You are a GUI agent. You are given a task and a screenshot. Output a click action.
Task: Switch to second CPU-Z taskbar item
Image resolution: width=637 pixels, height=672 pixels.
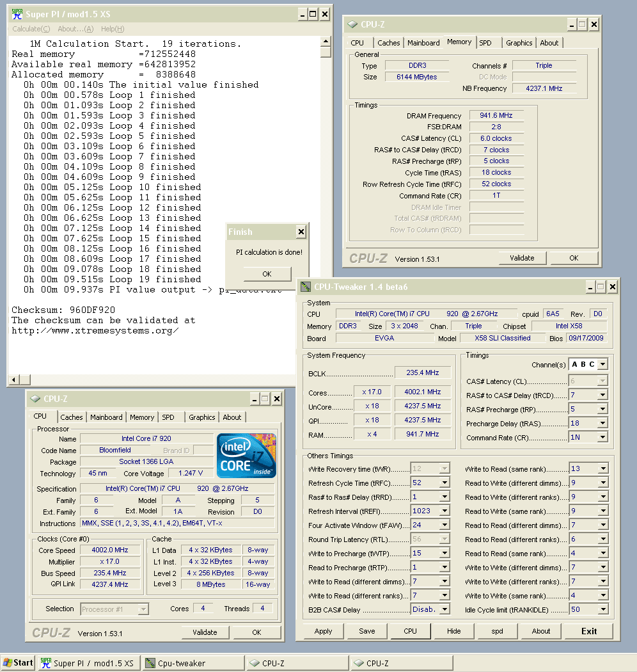coord(402,663)
